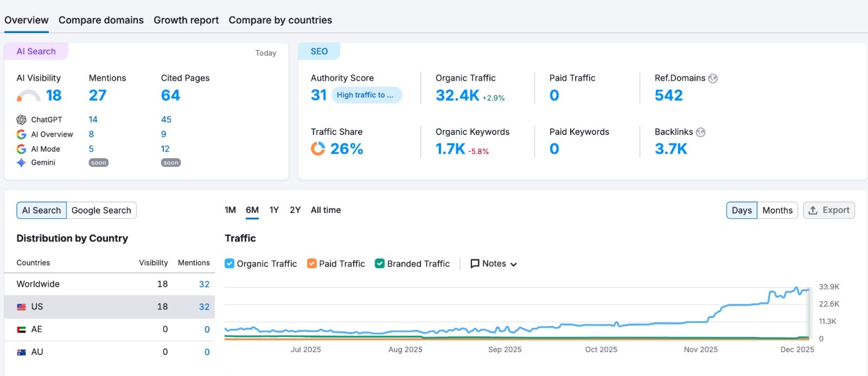The image size is (868, 376).
Task: Switch to Google Search distribution view
Action: [101, 210]
